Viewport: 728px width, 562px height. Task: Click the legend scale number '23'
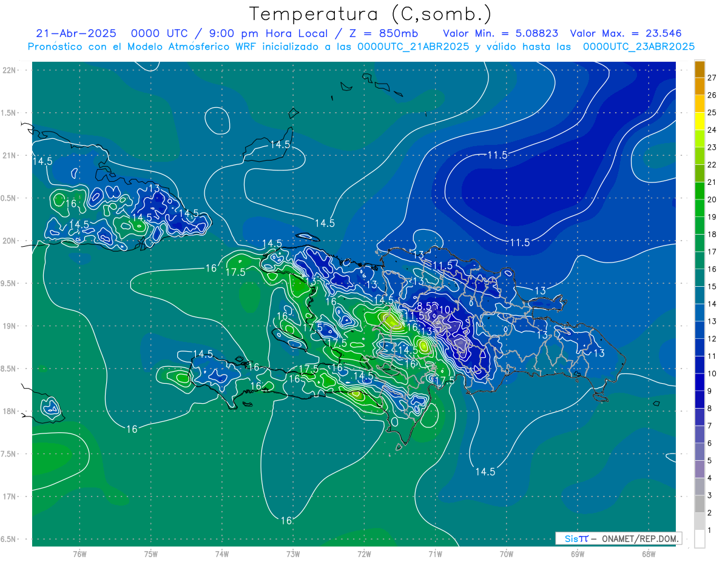click(712, 147)
